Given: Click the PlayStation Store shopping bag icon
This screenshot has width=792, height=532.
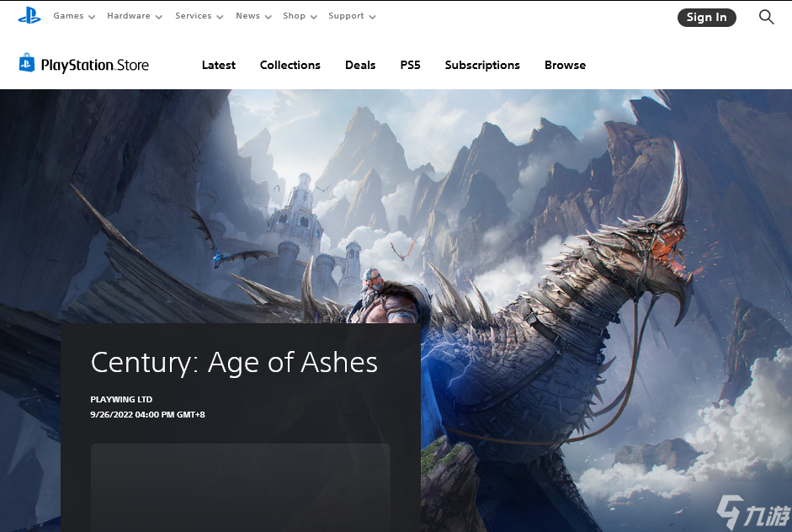Looking at the screenshot, I should point(27,62).
